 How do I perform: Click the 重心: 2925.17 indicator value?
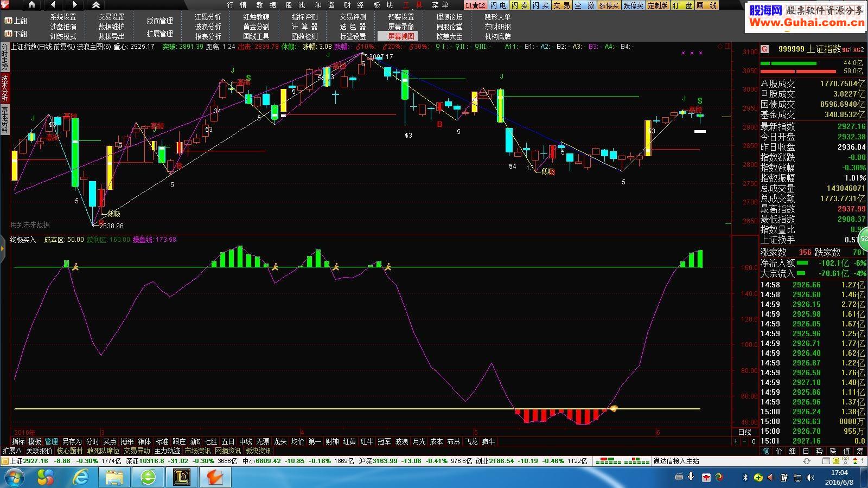point(134,47)
